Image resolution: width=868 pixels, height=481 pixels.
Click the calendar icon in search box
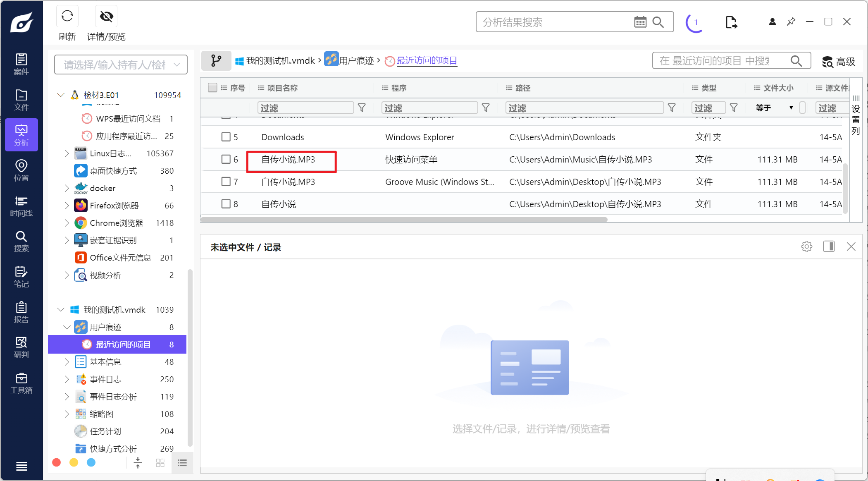640,22
